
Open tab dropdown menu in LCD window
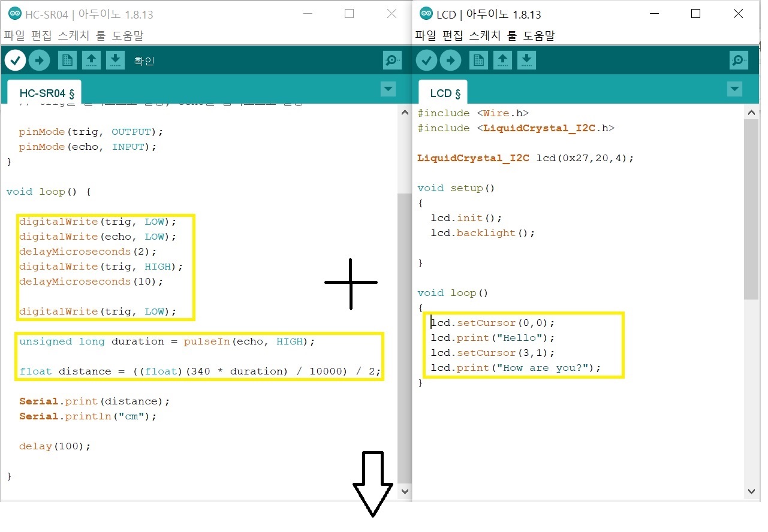click(734, 90)
